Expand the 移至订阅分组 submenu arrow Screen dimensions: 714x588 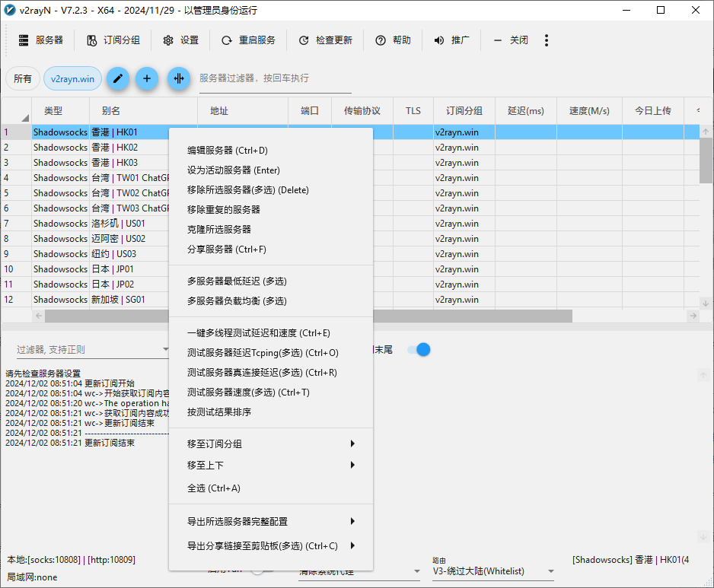tap(352, 443)
